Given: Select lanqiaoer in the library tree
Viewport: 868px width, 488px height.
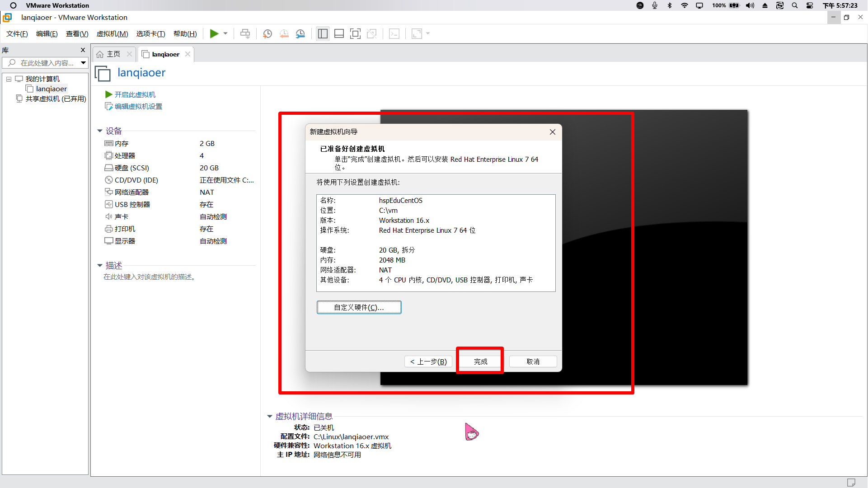Looking at the screenshot, I should click(51, 89).
